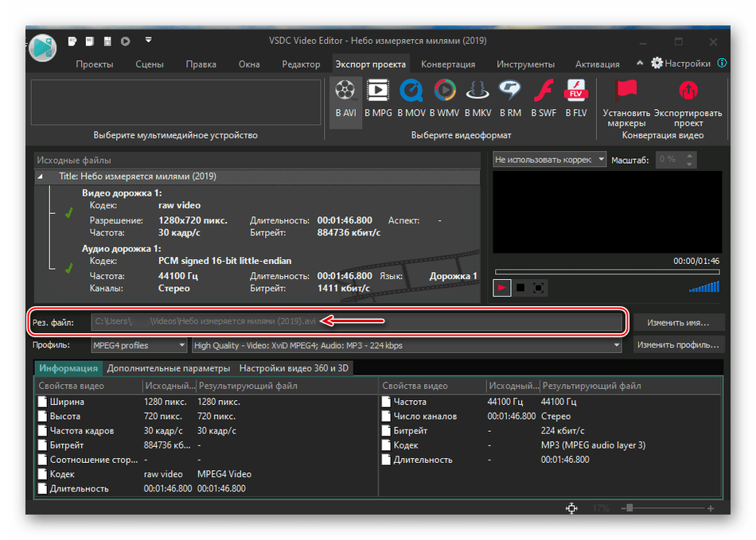Click the Изменить профиль button
Screen dimensions: 756x540
pyautogui.click(x=679, y=345)
